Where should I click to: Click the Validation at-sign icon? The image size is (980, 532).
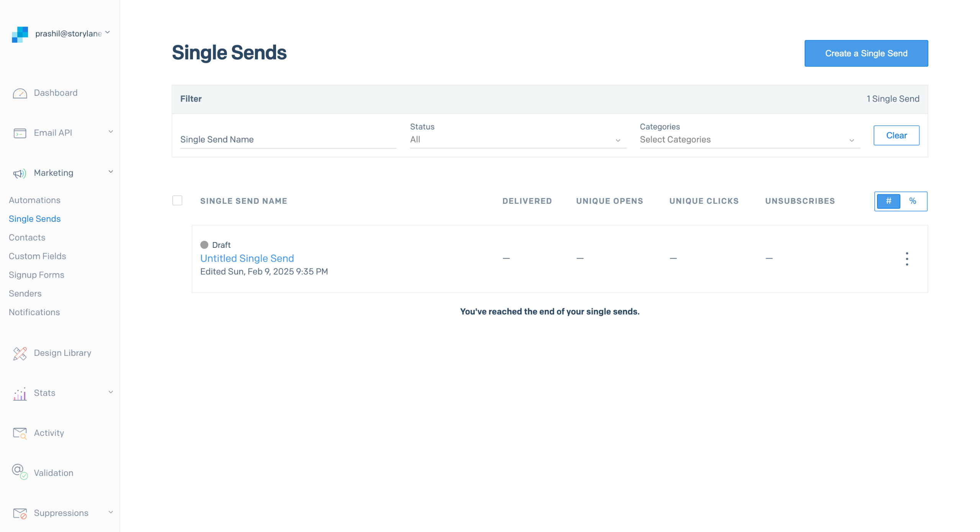click(x=20, y=471)
